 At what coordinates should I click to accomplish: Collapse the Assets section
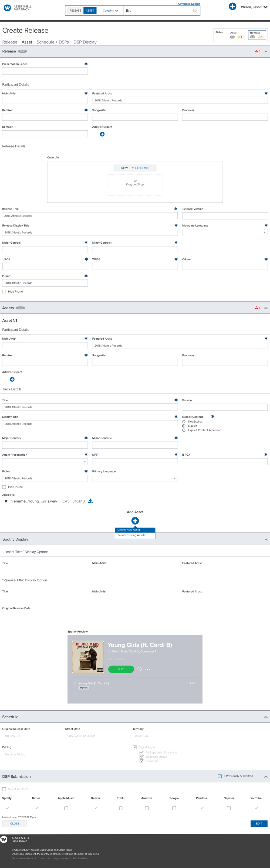[266, 308]
